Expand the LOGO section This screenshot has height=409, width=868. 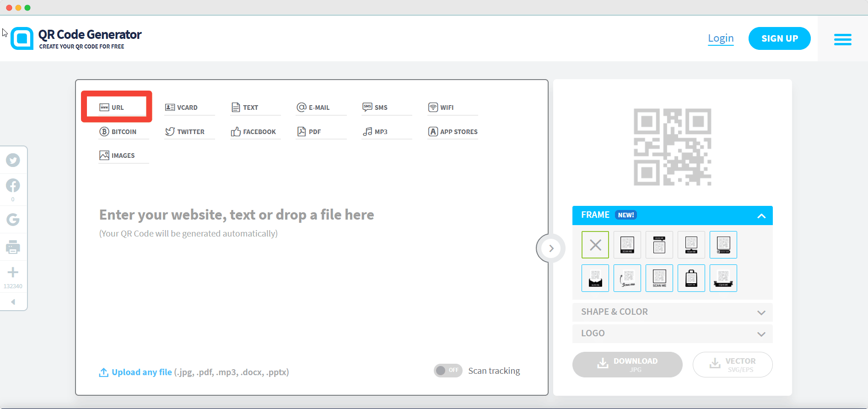pos(672,334)
